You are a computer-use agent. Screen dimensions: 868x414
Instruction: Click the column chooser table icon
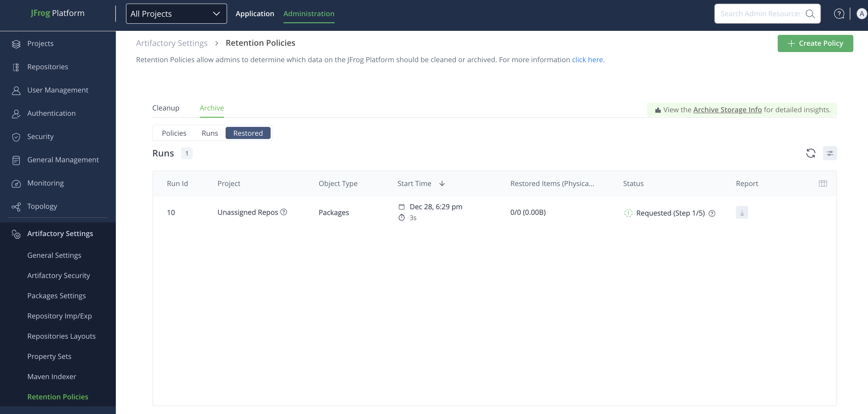coord(822,183)
